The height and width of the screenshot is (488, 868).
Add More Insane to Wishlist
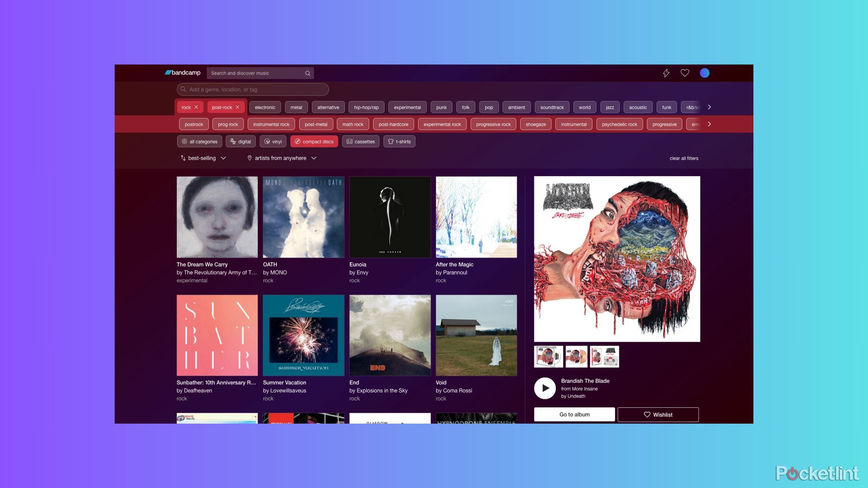(658, 414)
